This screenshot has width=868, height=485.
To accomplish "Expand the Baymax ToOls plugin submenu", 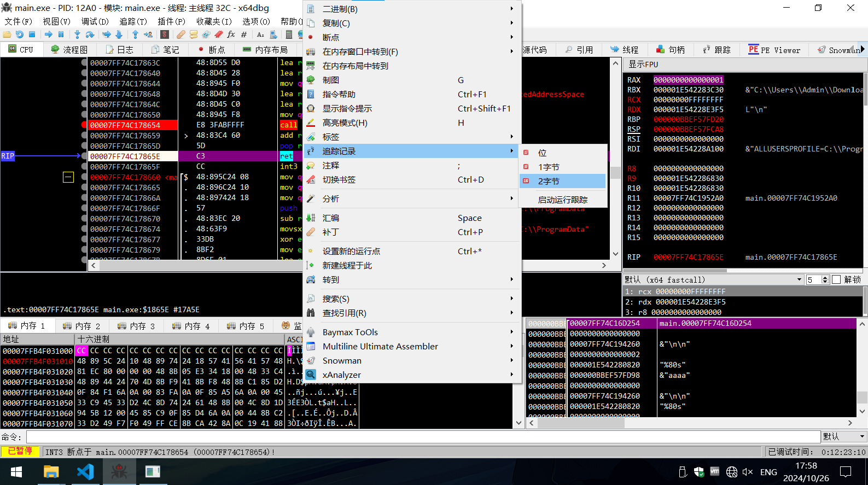I will (x=411, y=332).
